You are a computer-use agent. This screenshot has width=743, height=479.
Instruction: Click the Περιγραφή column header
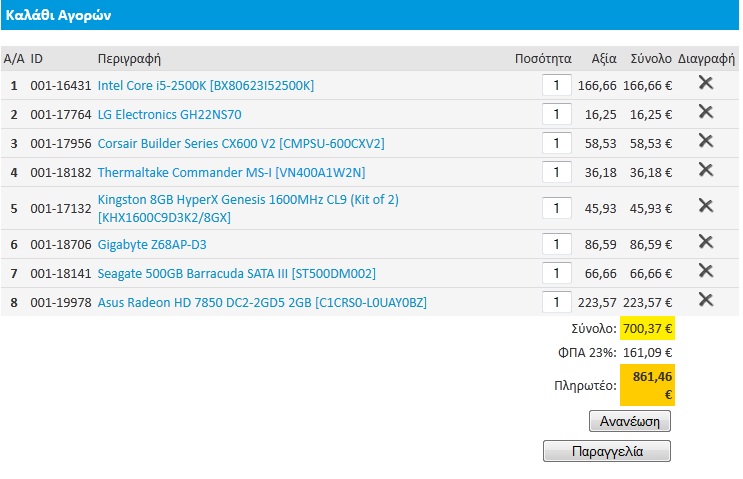(129, 59)
